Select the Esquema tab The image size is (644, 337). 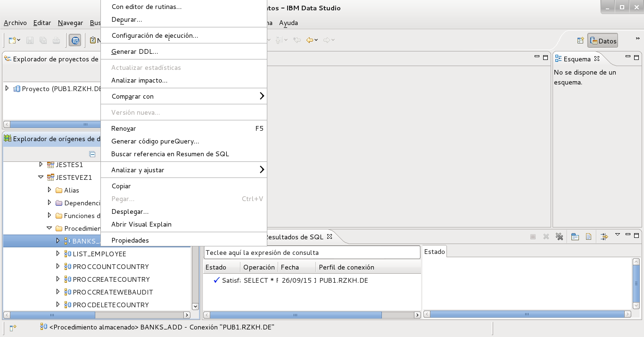click(577, 59)
